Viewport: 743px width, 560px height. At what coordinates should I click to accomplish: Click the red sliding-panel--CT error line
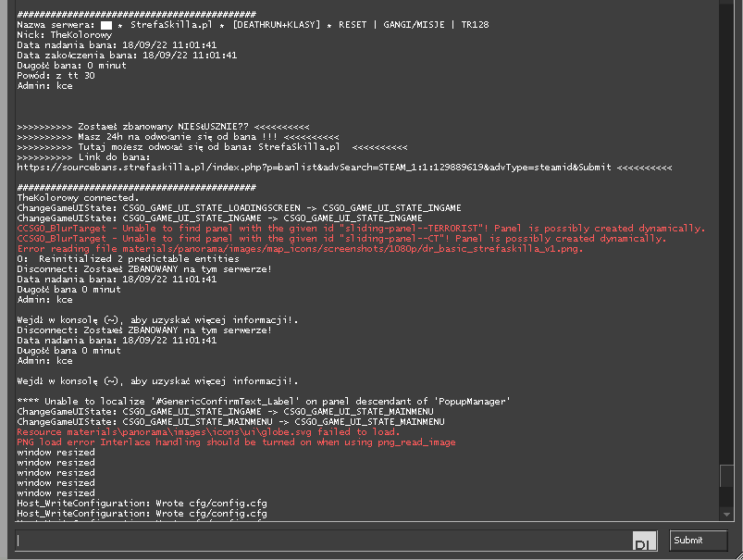341,239
